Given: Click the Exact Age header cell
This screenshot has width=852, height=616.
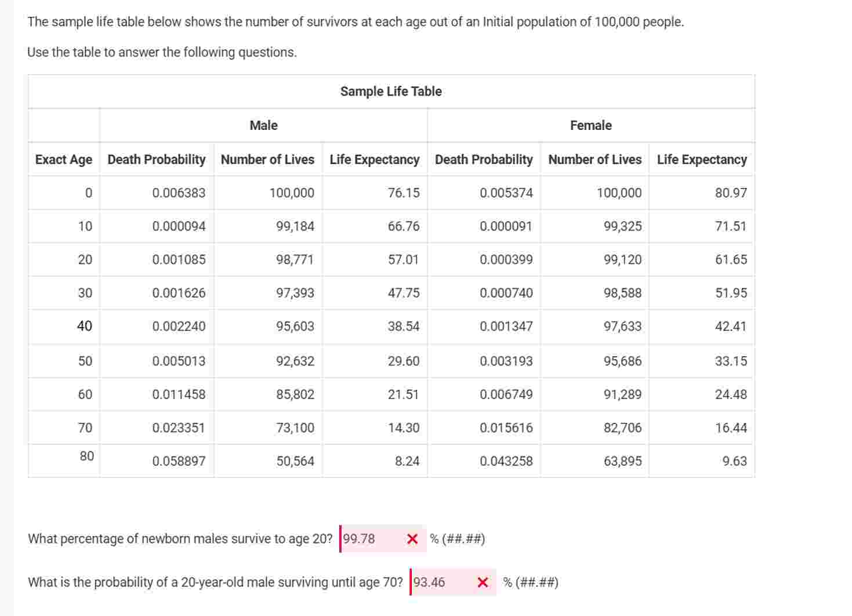Looking at the screenshot, I should point(63,160).
